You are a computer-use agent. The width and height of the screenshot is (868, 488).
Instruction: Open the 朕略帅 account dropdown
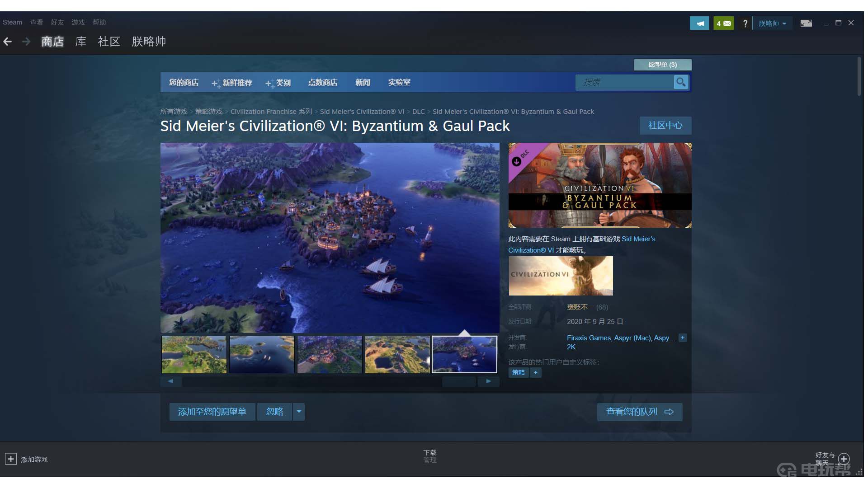click(x=772, y=23)
